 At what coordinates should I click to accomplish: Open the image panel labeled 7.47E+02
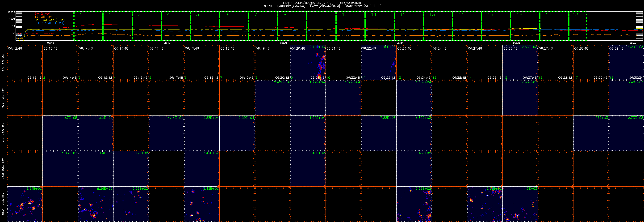tap(202, 169)
